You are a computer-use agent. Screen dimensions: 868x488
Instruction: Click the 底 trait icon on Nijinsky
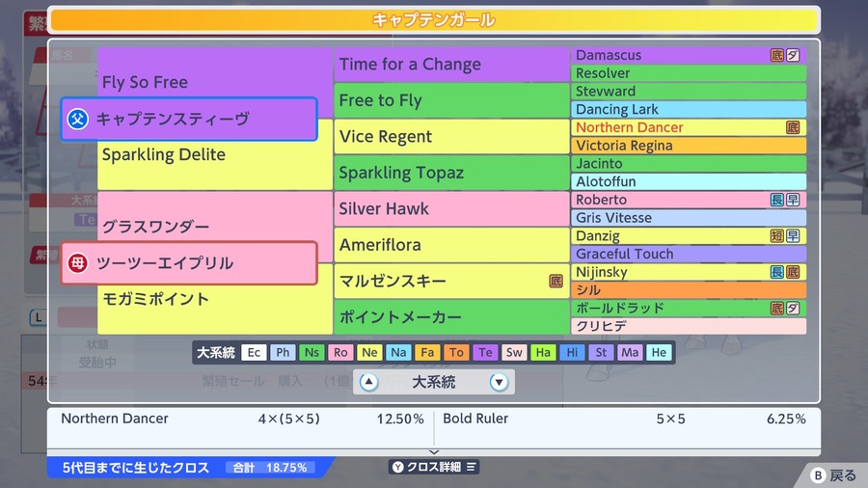[793, 272]
